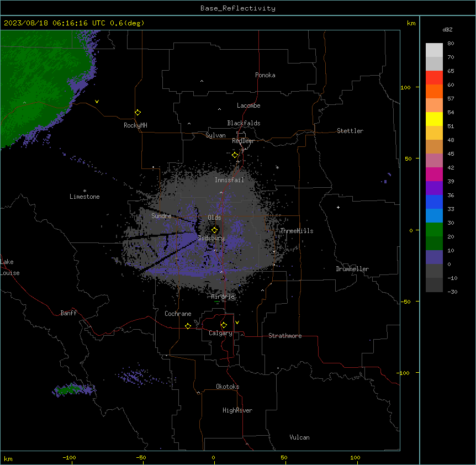The width and height of the screenshot is (476, 465).
Task: Select the bright yellow swatch in dBZ legend
Action: [434, 119]
